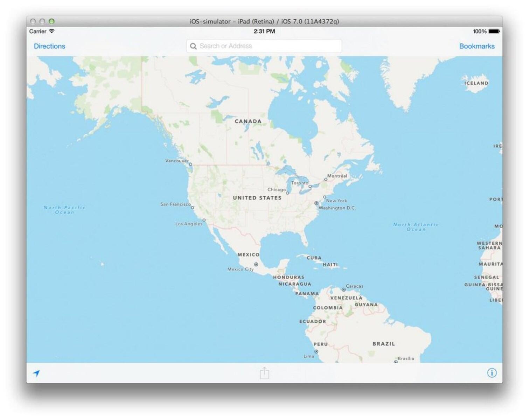Tap the Los Angeles city marker
Viewport: 529px width, 420px height.
(x=204, y=220)
